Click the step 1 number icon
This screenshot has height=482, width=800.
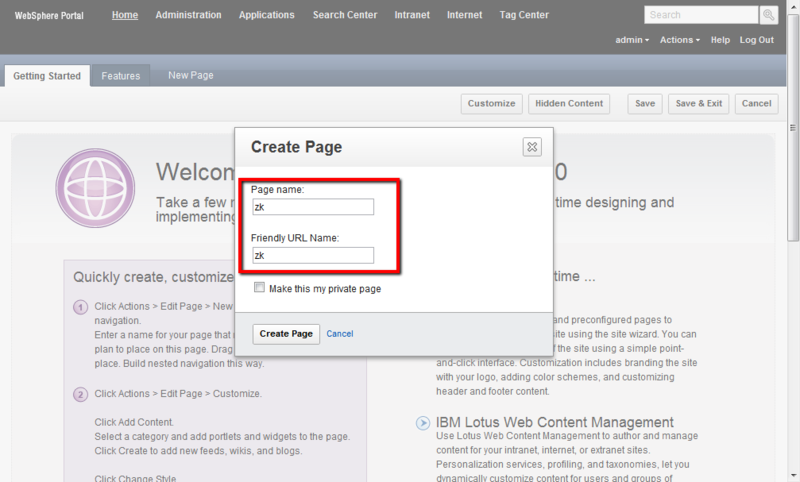pyautogui.click(x=81, y=306)
